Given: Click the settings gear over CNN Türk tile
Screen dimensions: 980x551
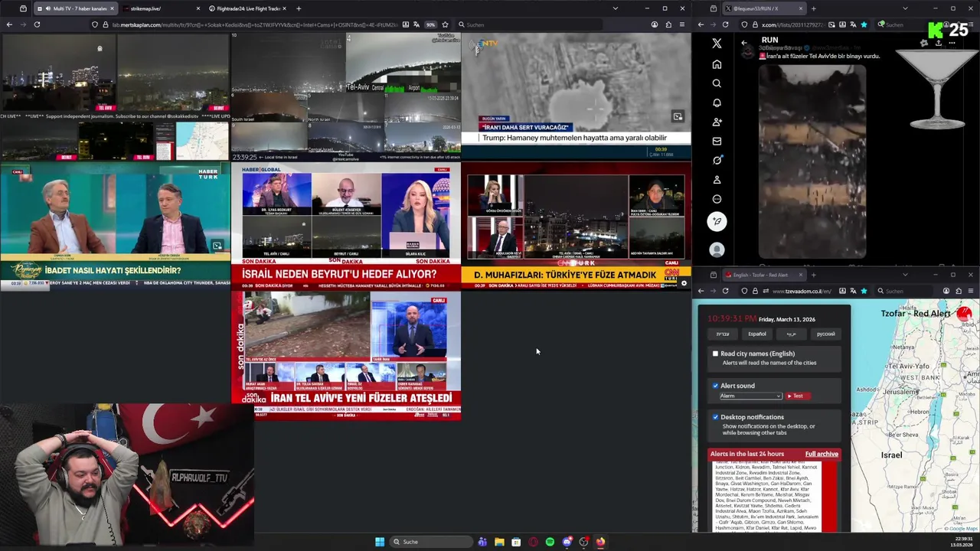Looking at the screenshot, I should pos(684,283).
